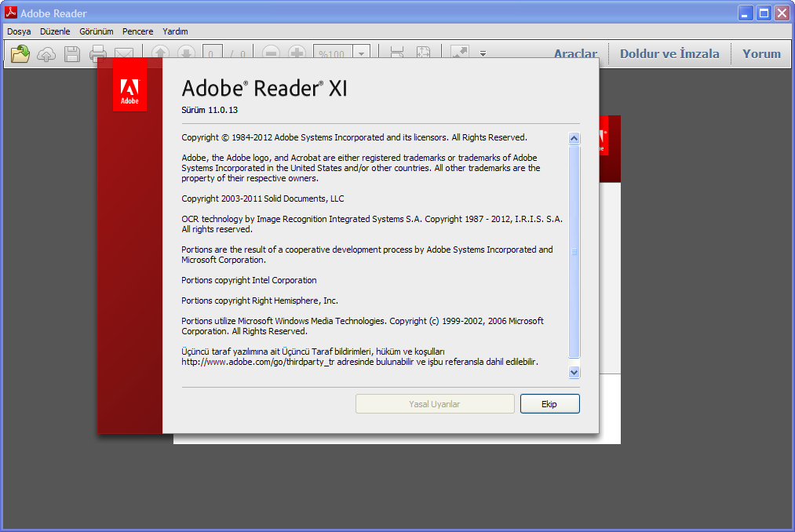The image size is (795, 532).
Task: Open the Yardım menu
Action: (175, 31)
